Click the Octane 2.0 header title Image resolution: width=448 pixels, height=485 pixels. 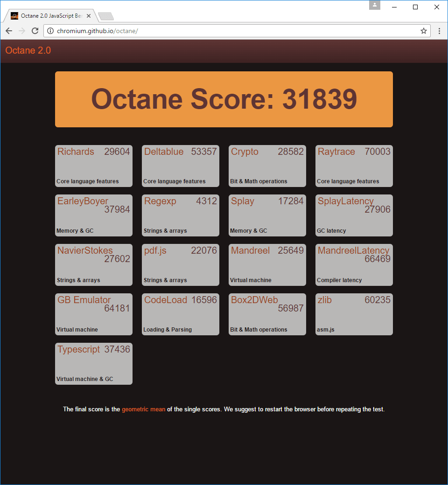[28, 50]
